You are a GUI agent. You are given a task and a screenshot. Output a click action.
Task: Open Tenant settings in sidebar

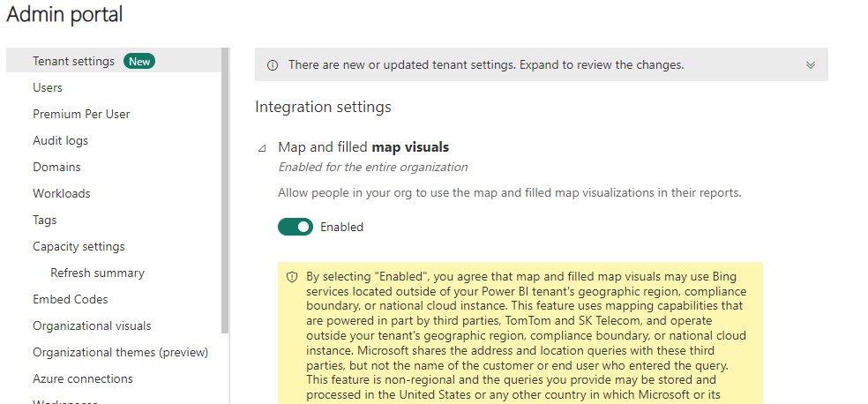pyautogui.click(x=73, y=61)
